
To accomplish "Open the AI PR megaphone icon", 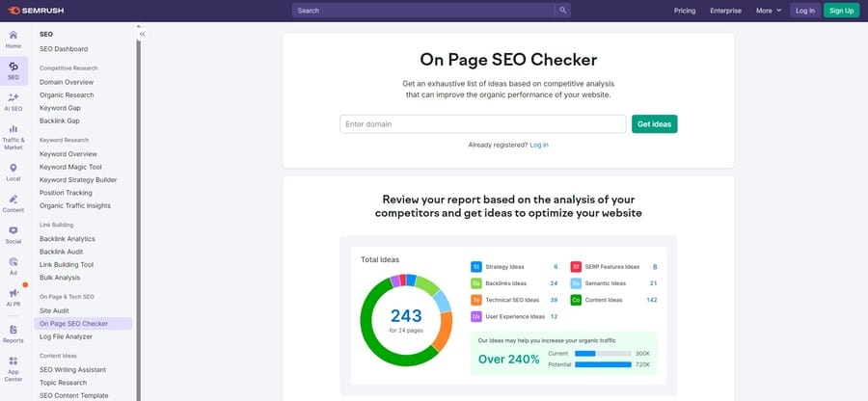I will tap(14, 294).
